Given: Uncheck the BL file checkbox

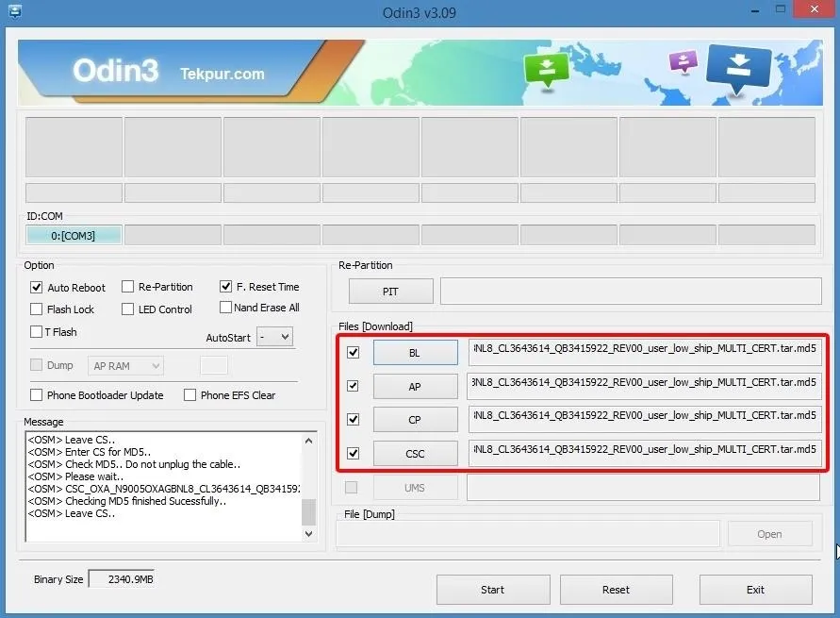Looking at the screenshot, I should [353, 352].
